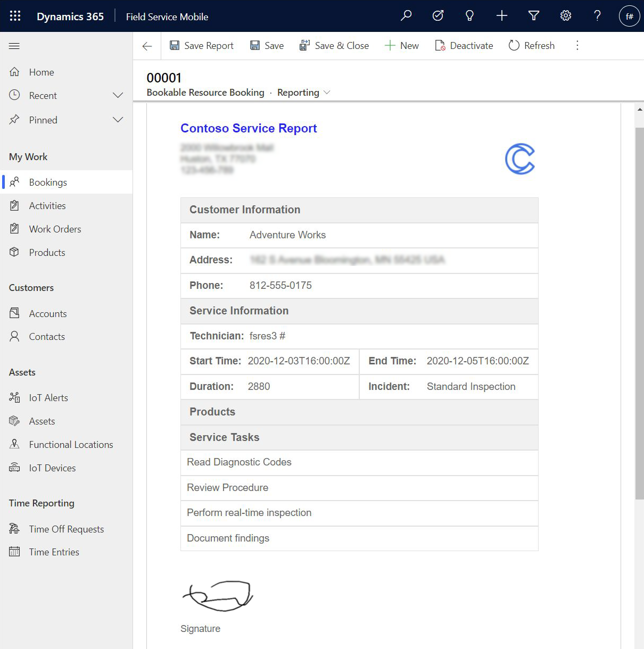
Task: Click the Contoso Service Report title
Action: [249, 128]
